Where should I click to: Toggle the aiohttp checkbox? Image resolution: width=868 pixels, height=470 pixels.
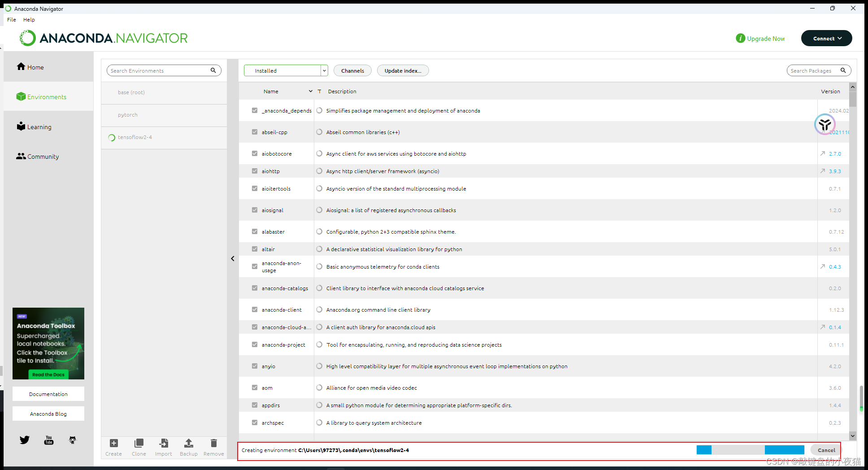(x=255, y=171)
